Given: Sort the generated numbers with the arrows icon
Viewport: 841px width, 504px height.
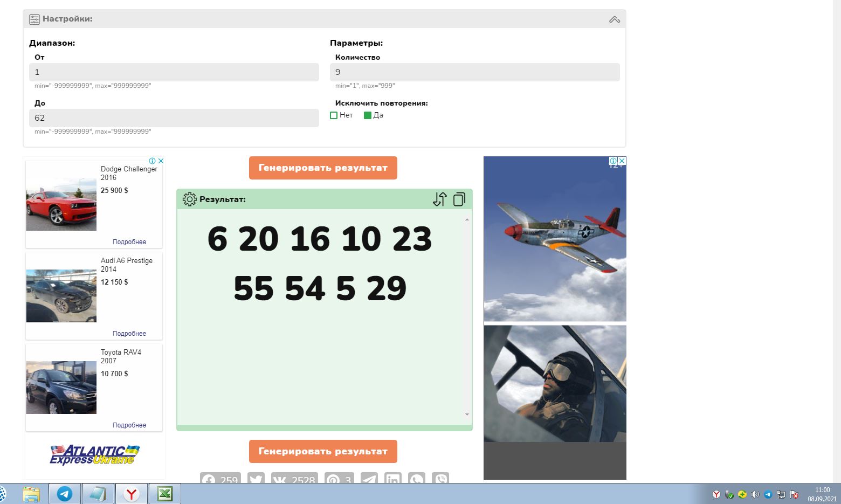Looking at the screenshot, I should [440, 199].
